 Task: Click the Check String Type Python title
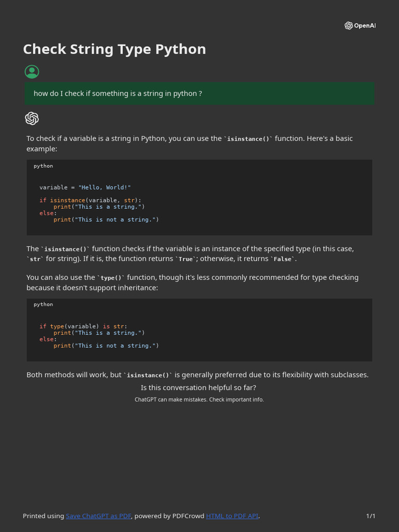[114, 49]
